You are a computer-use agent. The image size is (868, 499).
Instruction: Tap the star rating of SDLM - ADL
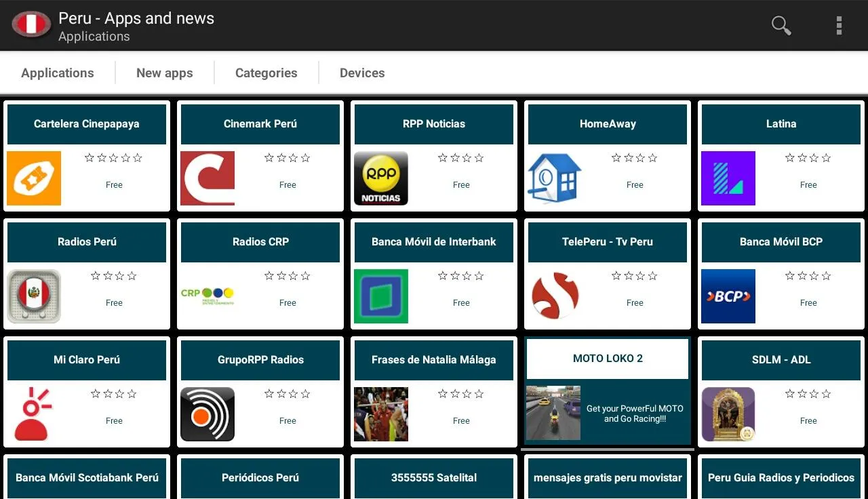[808, 394]
